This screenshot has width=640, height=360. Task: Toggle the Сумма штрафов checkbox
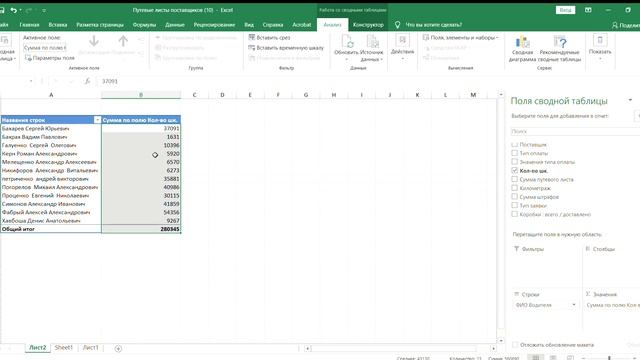coord(514,197)
